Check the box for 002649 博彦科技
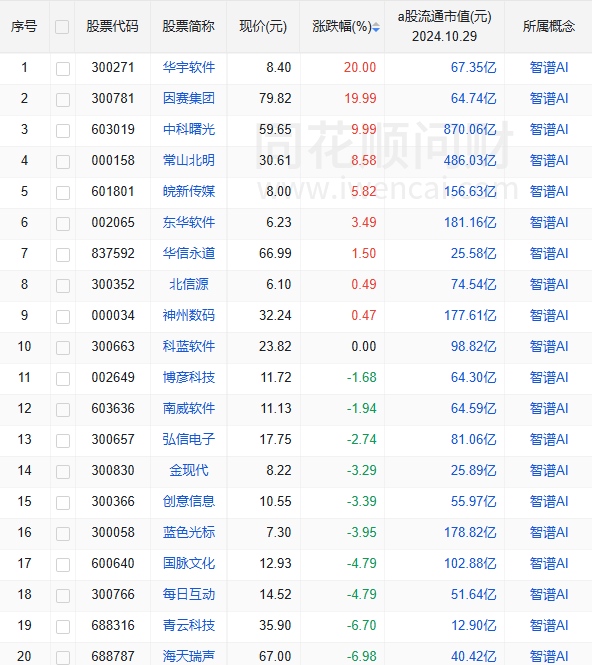This screenshot has height=665, width=592. (63, 378)
